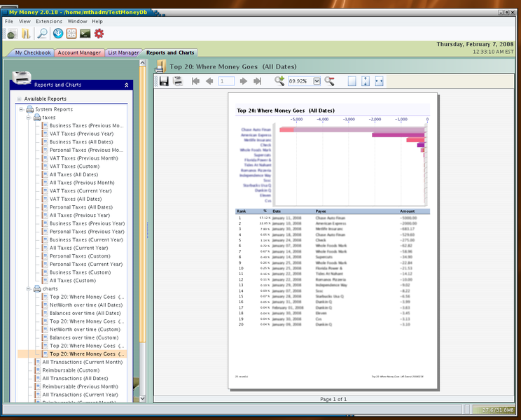Collapse the Reports and Charts panel chevrons
This screenshot has height=420, width=521.
tap(127, 85)
